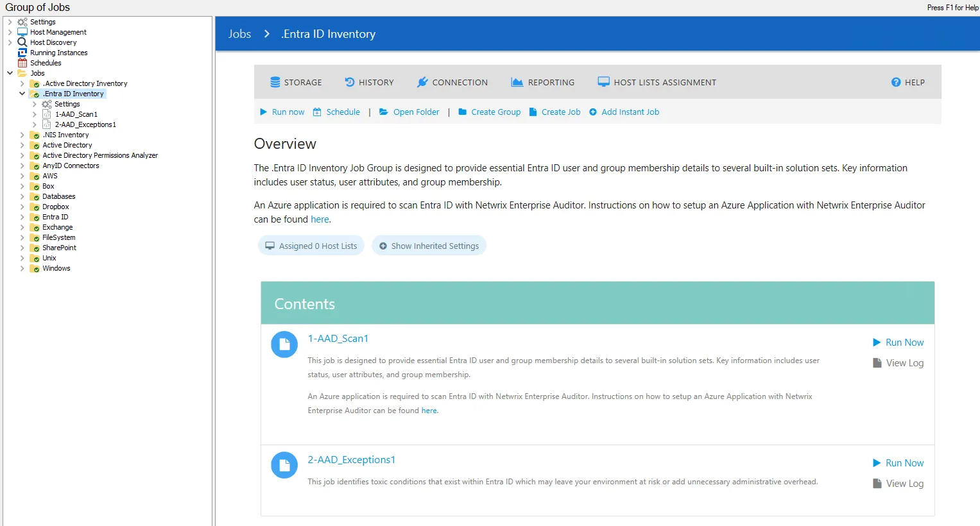This screenshot has height=526, width=980.
Task: Click the 2-AAD_Exceptions1 round document icon
Action: click(284, 465)
